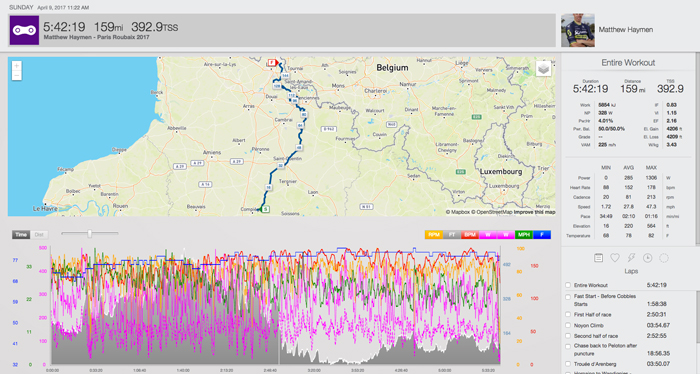Click the Noyon Climb lap name
Screen dimensions: 700x374
click(588, 326)
